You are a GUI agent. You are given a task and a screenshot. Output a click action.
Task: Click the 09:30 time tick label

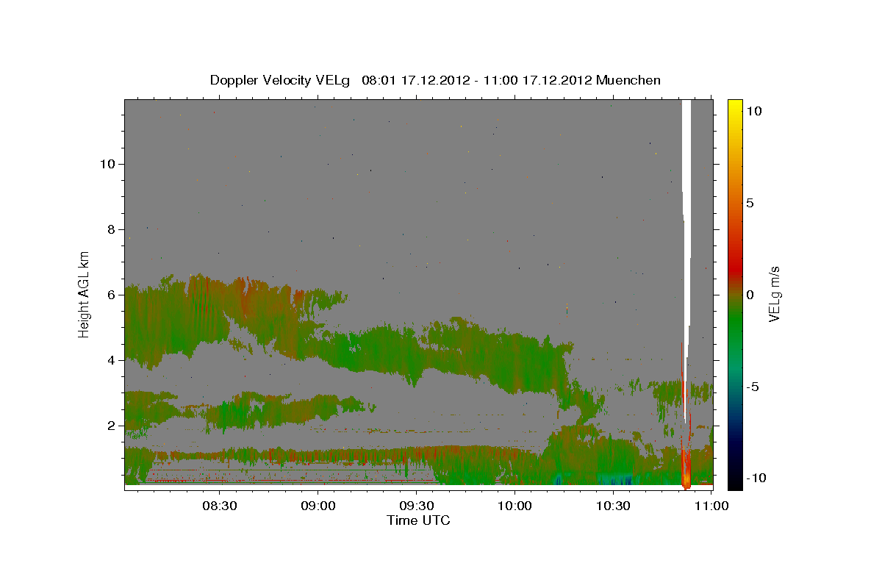416,506
